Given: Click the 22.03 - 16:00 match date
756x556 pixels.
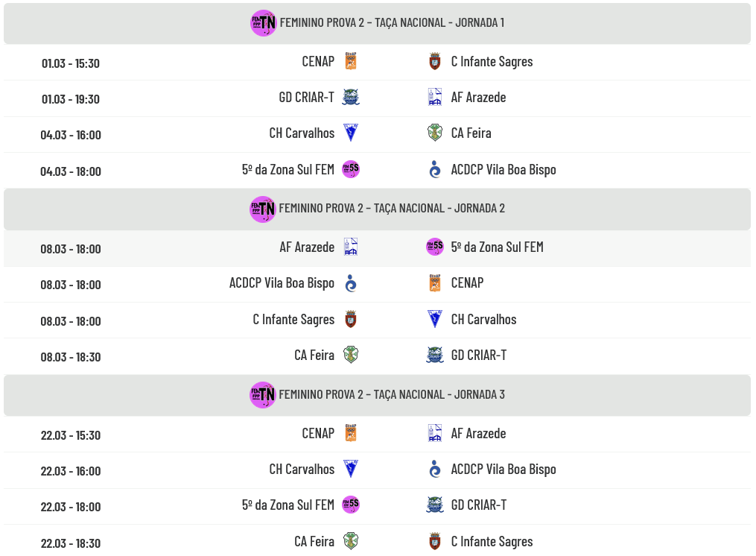Looking at the screenshot, I should pos(71,471).
